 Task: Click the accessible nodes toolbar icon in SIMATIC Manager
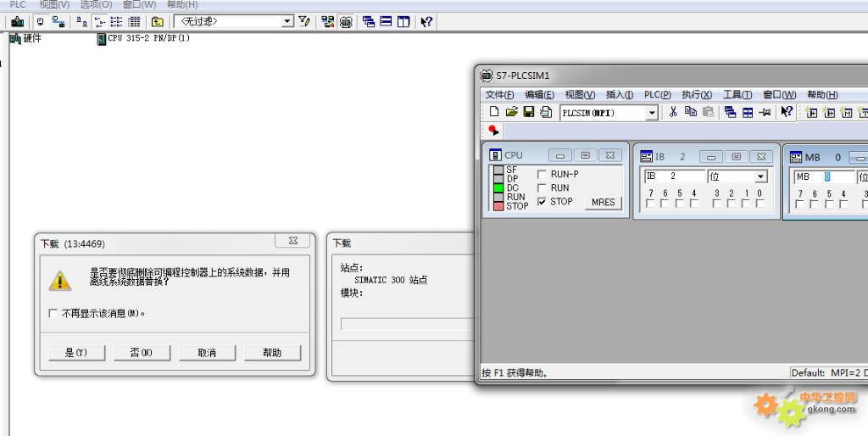click(x=18, y=21)
